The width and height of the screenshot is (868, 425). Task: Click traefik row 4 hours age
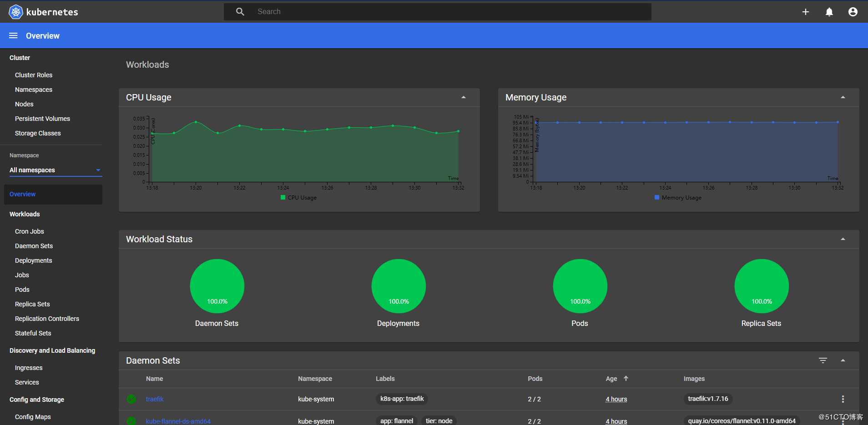coord(616,399)
